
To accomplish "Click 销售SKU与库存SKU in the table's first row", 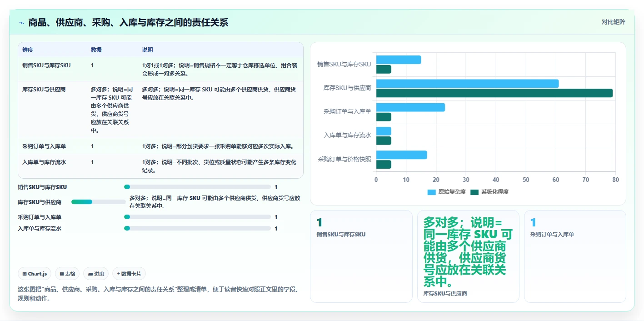I will tap(46, 65).
